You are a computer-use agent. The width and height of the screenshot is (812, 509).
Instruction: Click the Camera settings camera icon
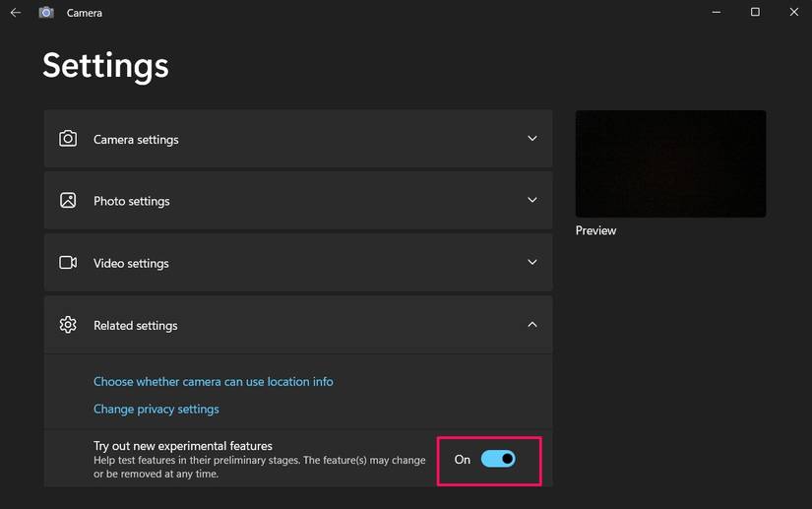tap(68, 139)
